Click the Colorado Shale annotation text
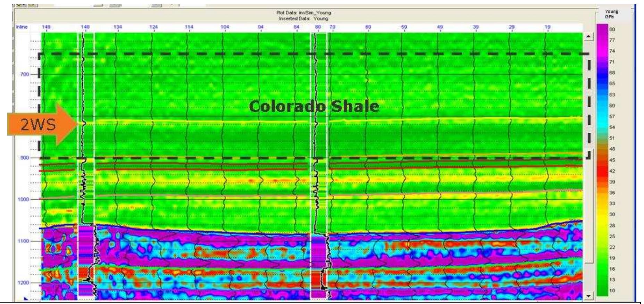The height and width of the screenshot is (304, 644). point(314,107)
